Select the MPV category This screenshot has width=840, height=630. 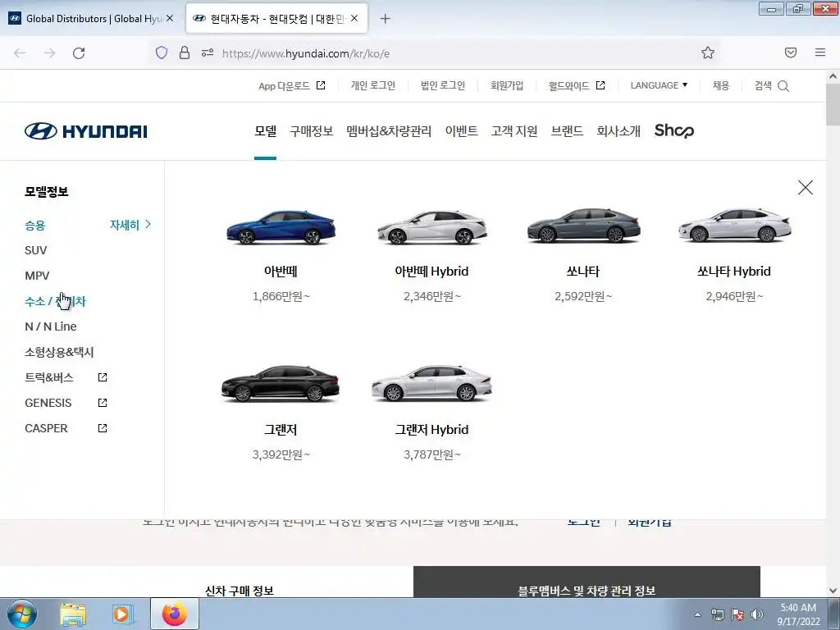click(x=37, y=276)
